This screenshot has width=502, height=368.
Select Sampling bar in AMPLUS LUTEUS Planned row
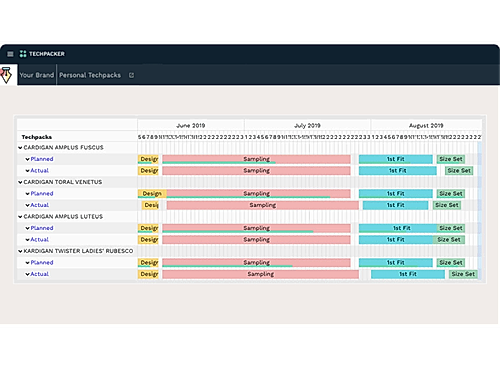point(256,228)
